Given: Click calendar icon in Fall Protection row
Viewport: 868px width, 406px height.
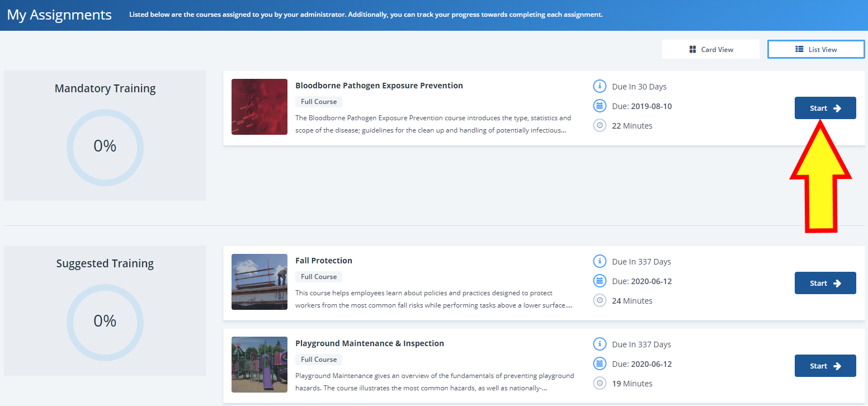Looking at the screenshot, I should click(600, 281).
